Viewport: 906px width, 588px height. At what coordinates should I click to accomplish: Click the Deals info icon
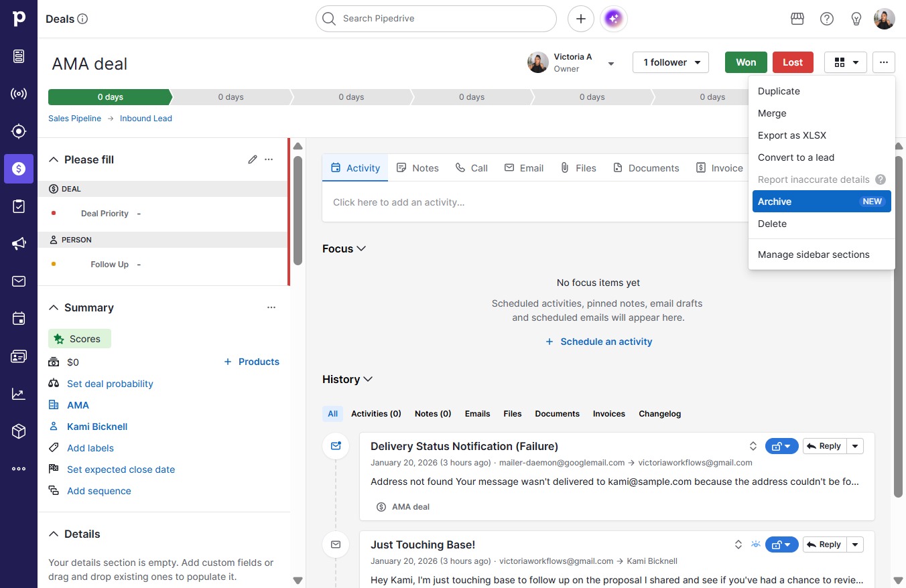tap(83, 19)
